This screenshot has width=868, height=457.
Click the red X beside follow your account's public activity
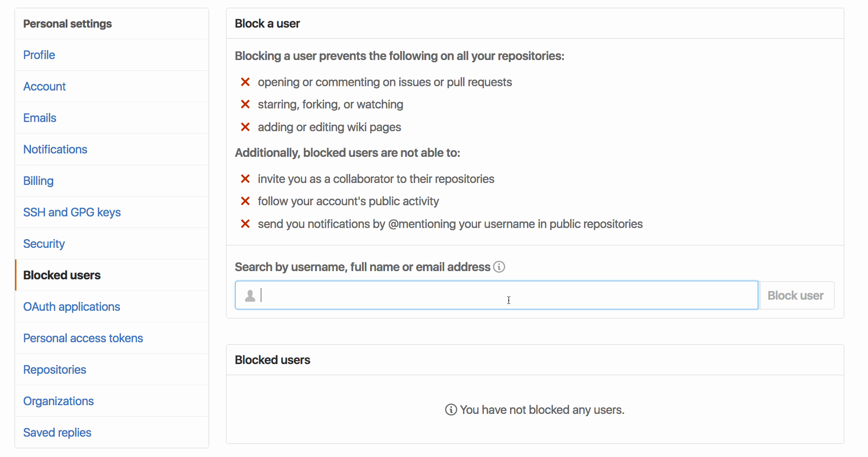pos(245,201)
